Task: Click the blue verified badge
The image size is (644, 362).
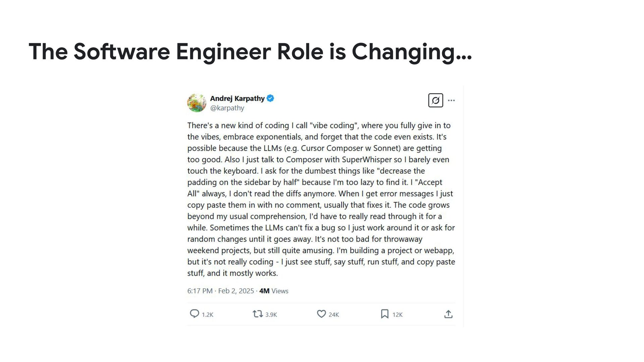Action: pyautogui.click(x=270, y=98)
